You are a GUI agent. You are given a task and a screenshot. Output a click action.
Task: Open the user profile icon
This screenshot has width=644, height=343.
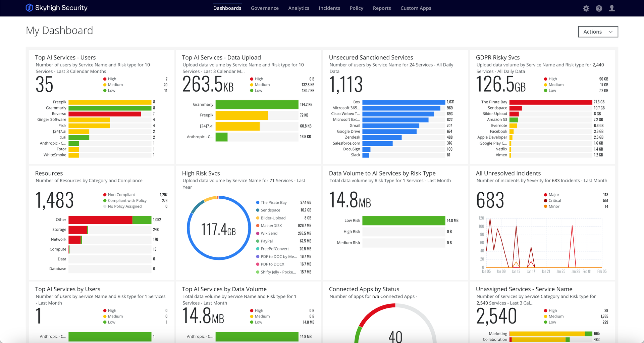(612, 8)
